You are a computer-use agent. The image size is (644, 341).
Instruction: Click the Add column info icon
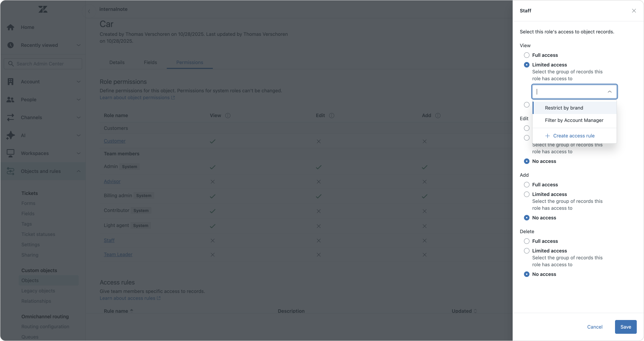click(438, 115)
